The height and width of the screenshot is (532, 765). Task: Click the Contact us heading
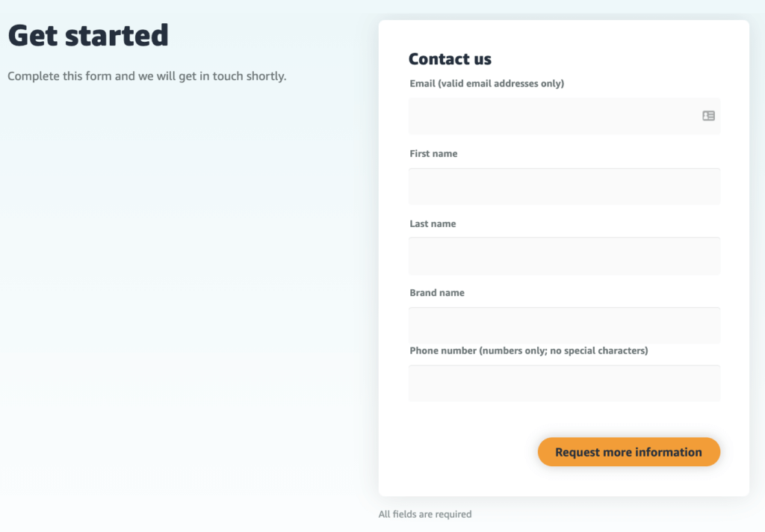(449, 59)
